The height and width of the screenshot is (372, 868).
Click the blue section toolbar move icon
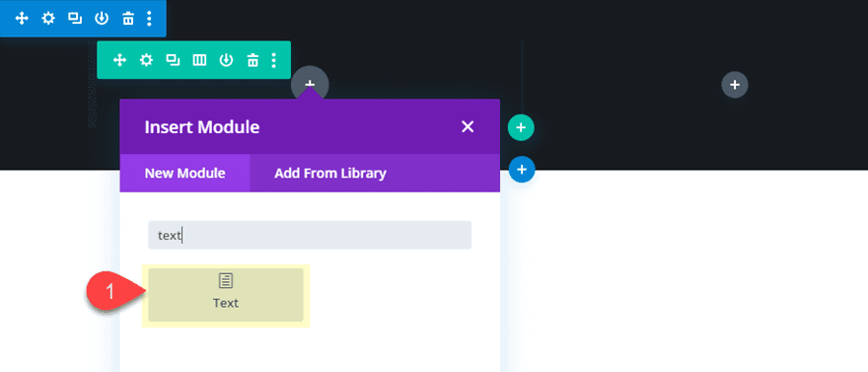click(22, 19)
